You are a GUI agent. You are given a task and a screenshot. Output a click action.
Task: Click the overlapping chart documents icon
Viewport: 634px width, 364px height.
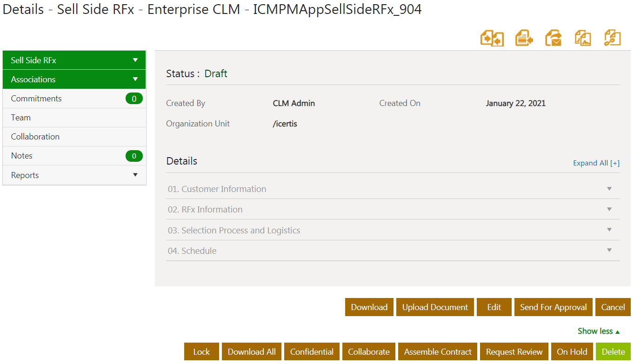pyautogui.click(x=583, y=38)
